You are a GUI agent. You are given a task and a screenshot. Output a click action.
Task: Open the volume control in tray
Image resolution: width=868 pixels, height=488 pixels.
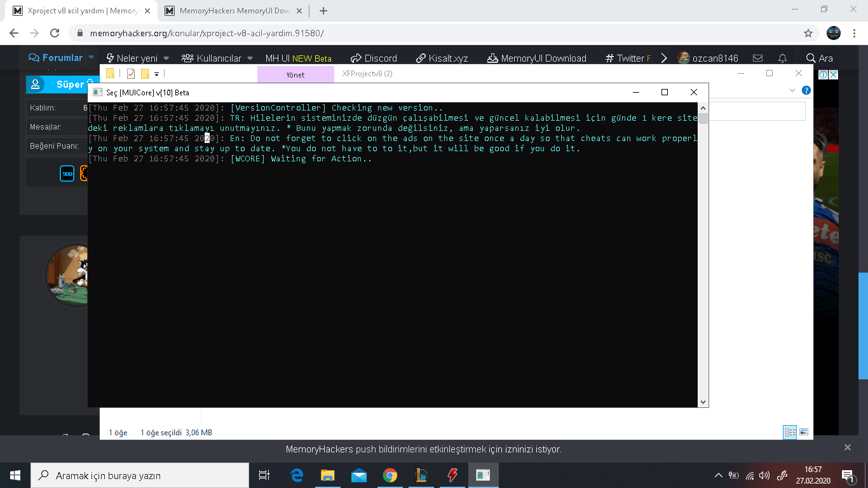tap(764, 475)
